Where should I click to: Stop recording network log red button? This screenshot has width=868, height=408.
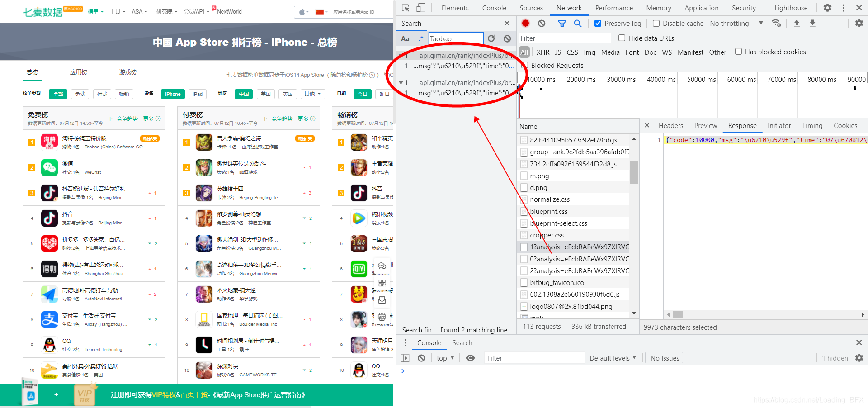[x=525, y=23]
